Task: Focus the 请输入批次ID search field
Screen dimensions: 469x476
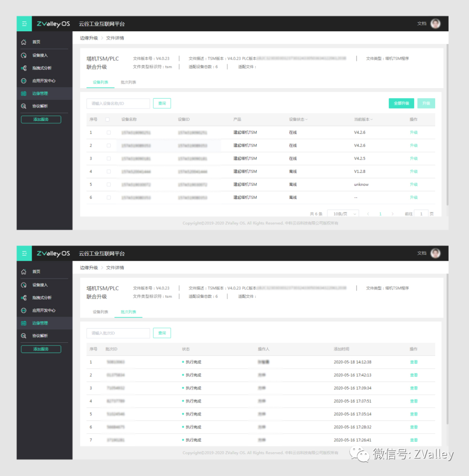Action: pos(118,333)
